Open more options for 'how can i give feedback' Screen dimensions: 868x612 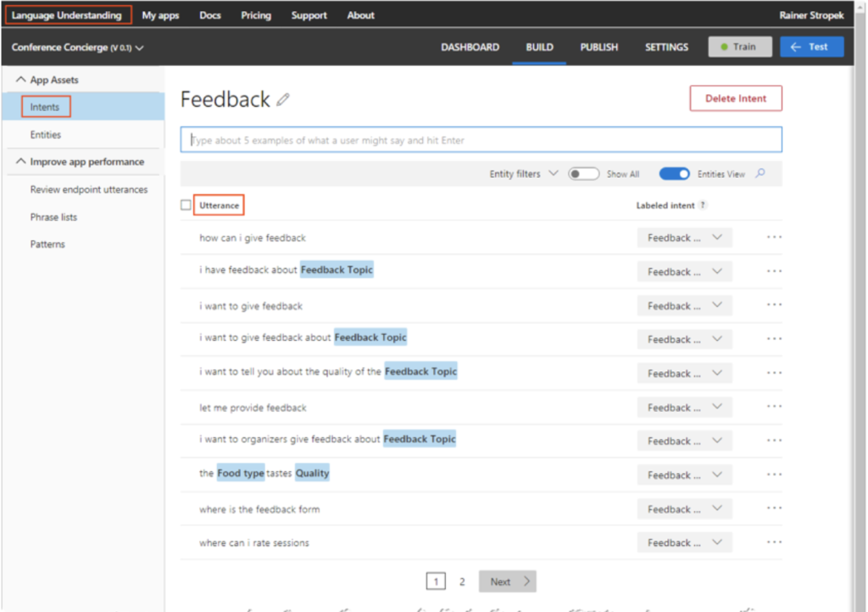[773, 237]
